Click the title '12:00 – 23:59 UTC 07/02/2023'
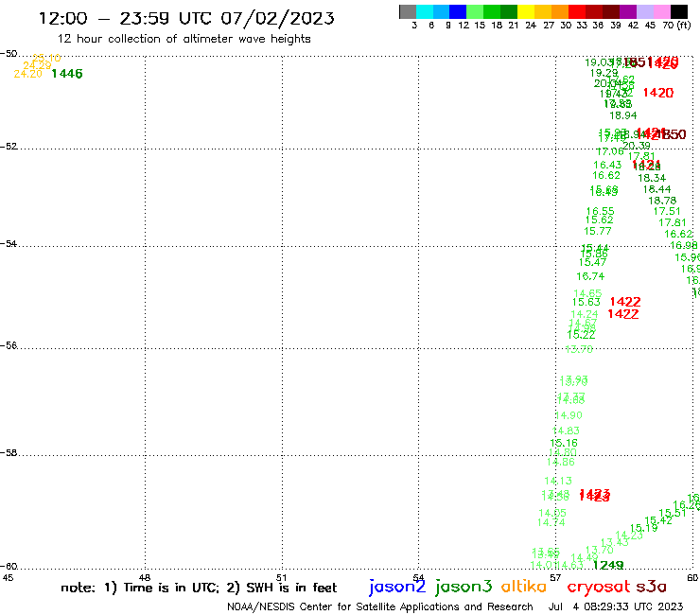700x615 pixels. 186,18
